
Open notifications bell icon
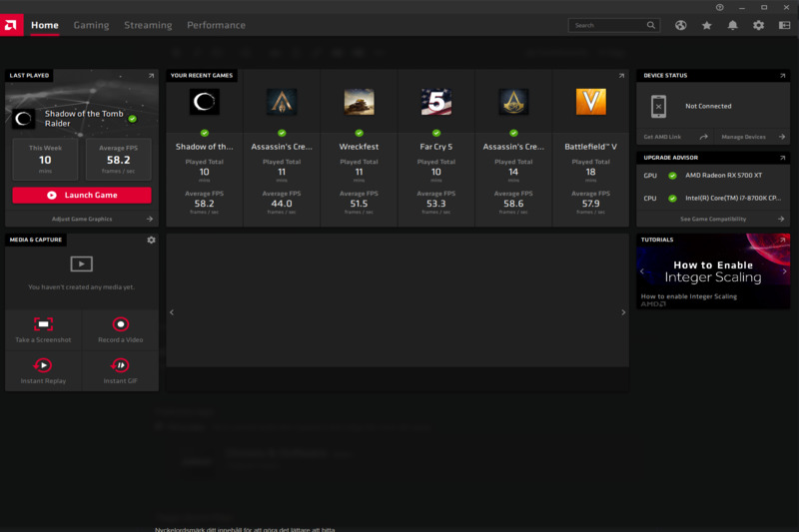(x=732, y=25)
